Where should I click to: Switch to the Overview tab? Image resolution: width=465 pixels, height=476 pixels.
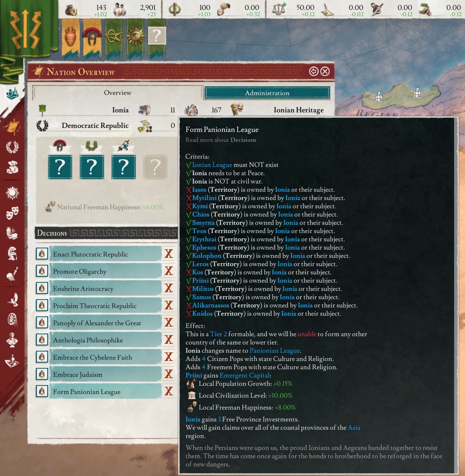pyautogui.click(x=118, y=93)
